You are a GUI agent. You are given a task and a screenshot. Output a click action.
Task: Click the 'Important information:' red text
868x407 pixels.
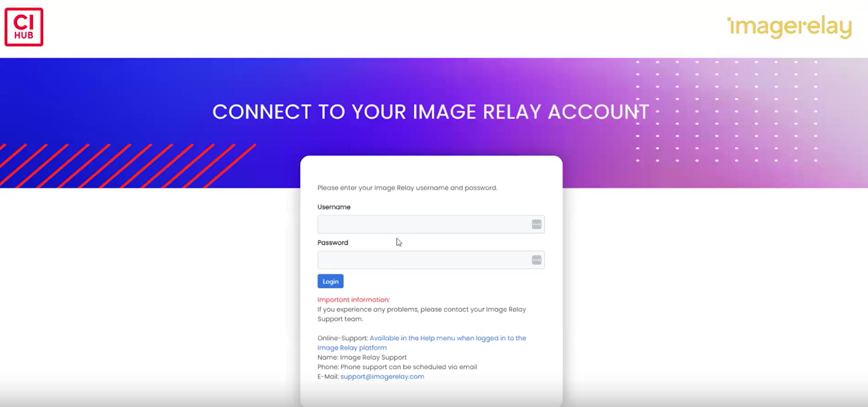[x=354, y=300]
